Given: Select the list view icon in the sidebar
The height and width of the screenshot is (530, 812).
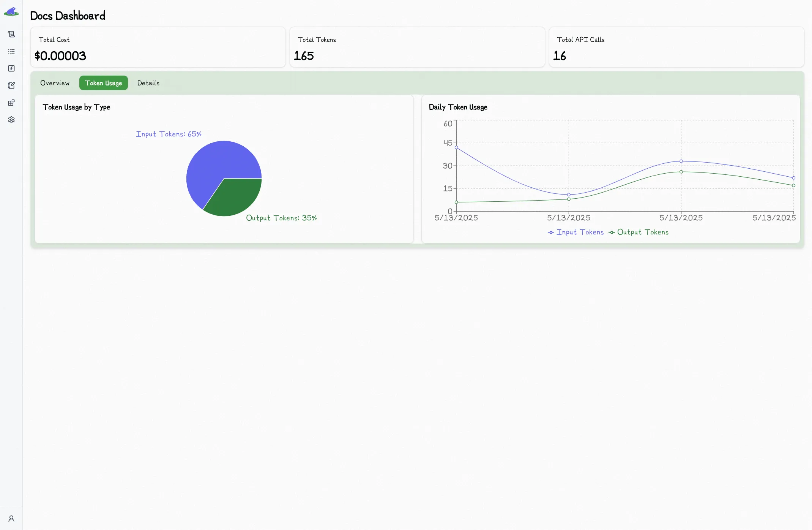Looking at the screenshot, I should pos(11,51).
